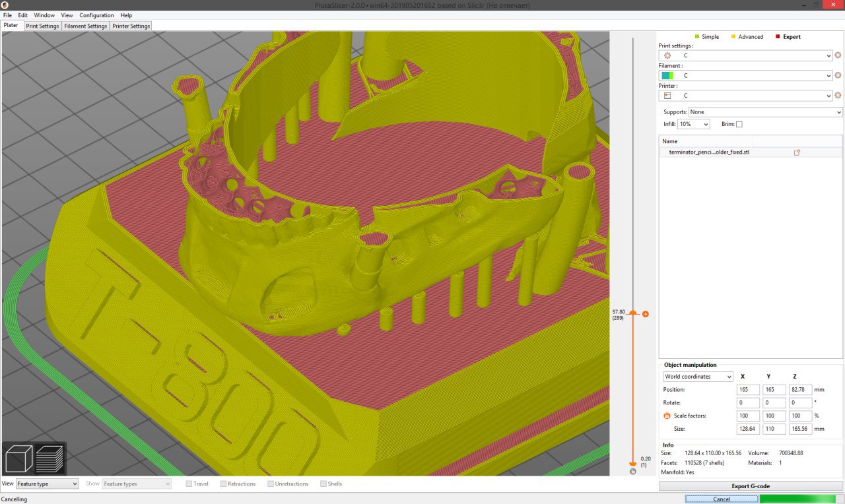Add color change with the orange plus icon
This screenshot has width=845, height=504.
[646, 314]
